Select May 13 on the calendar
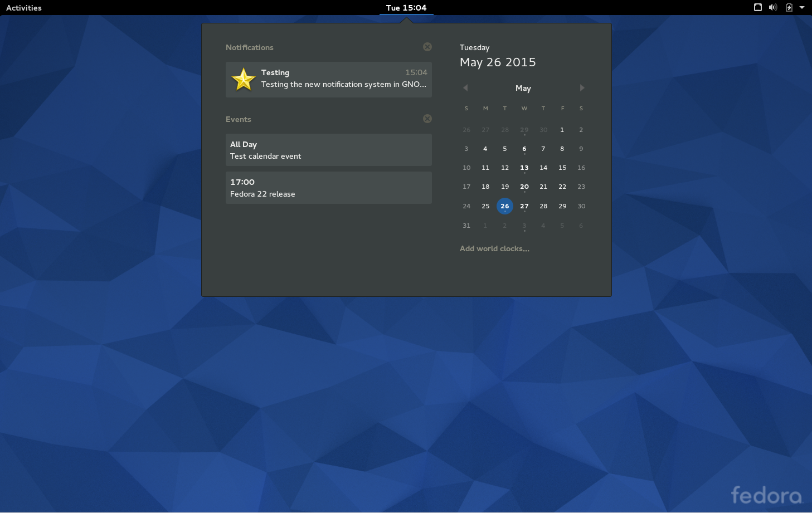The image size is (812, 513). click(524, 168)
